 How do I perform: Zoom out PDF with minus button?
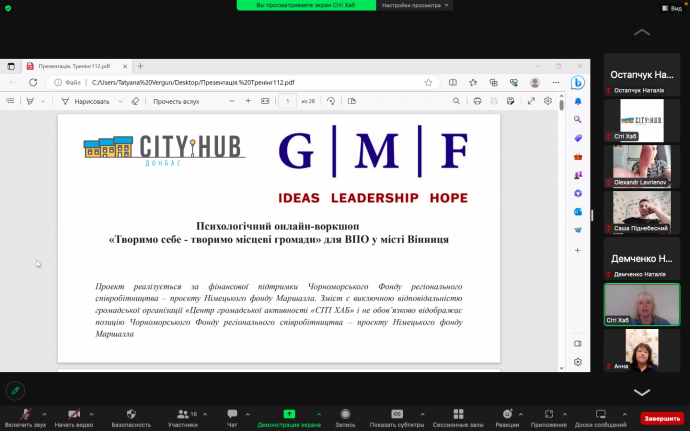click(x=231, y=101)
